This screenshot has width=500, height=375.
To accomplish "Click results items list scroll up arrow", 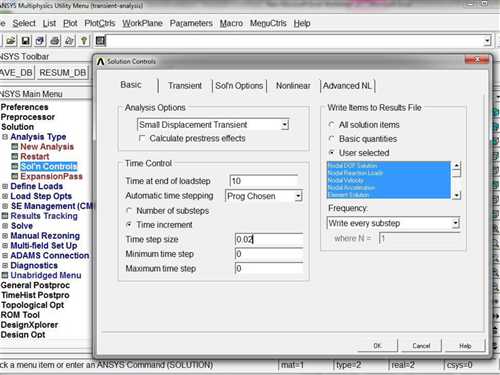I will point(456,165).
